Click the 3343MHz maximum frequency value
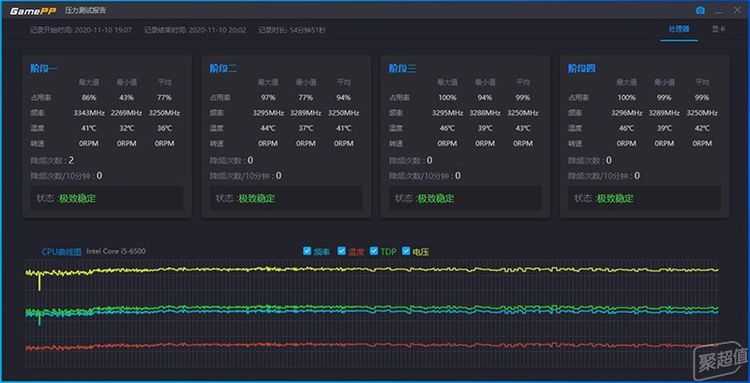This screenshot has height=383, width=750. [x=88, y=113]
